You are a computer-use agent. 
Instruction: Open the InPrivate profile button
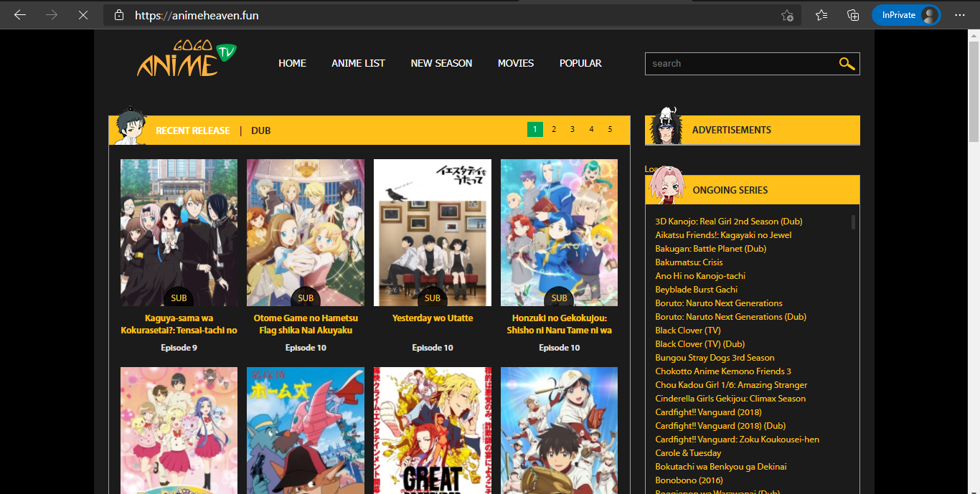[906, 15]
